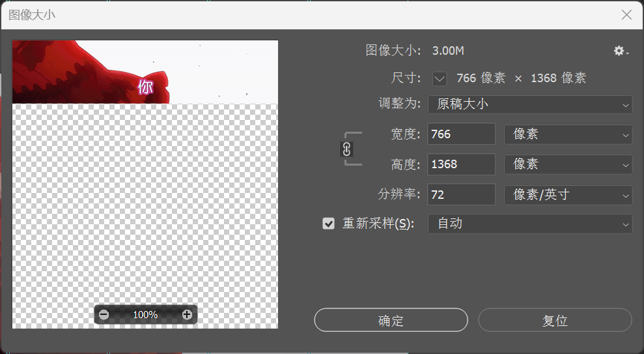Expand the 尺寸 units dropdown arrow
This screenshot has height=354, width=644.
(x=440, y=78)
